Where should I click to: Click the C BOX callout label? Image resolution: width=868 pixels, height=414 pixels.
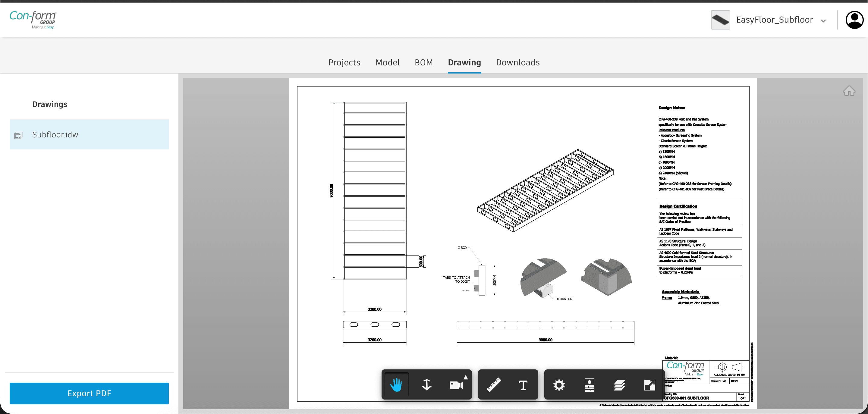pos(462,248)
